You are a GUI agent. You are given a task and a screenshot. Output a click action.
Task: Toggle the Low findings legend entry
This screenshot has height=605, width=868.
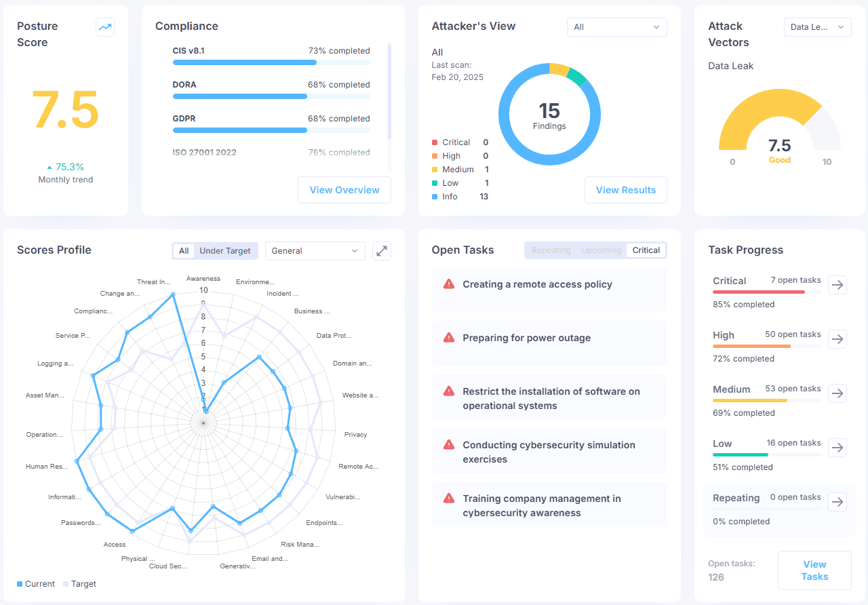[x=460, y=183]
